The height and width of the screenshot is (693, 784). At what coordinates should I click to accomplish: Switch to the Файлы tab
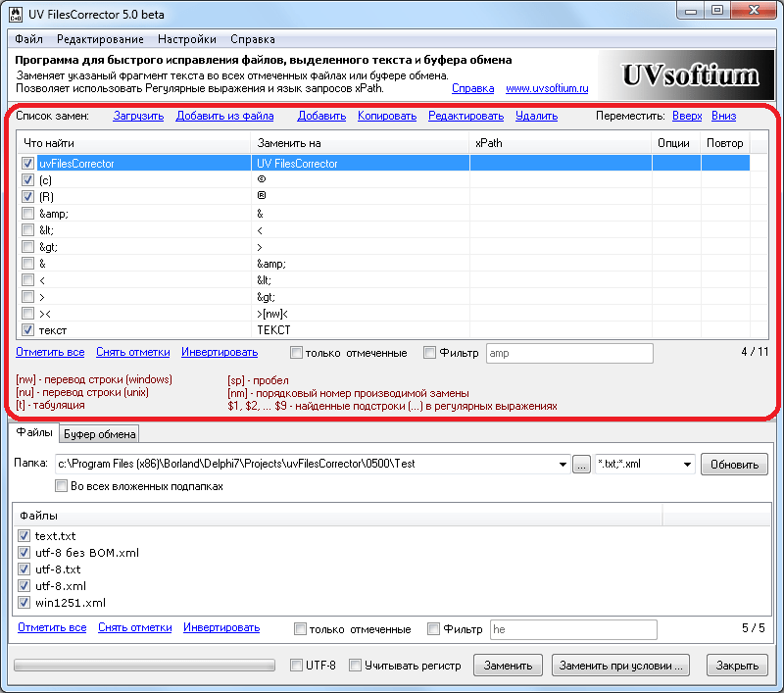click(x=34, y=432)
